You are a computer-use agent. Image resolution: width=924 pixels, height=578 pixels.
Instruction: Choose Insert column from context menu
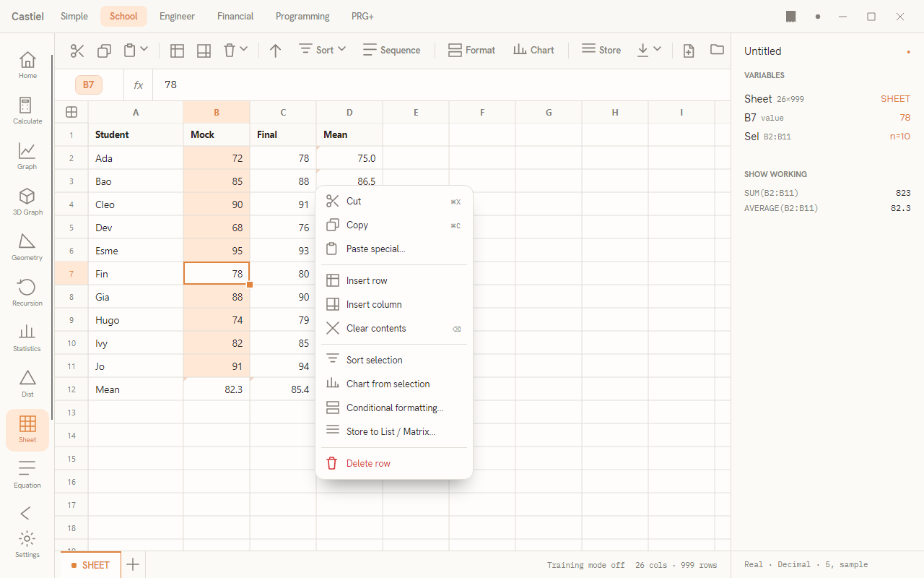tap(394, 305)
